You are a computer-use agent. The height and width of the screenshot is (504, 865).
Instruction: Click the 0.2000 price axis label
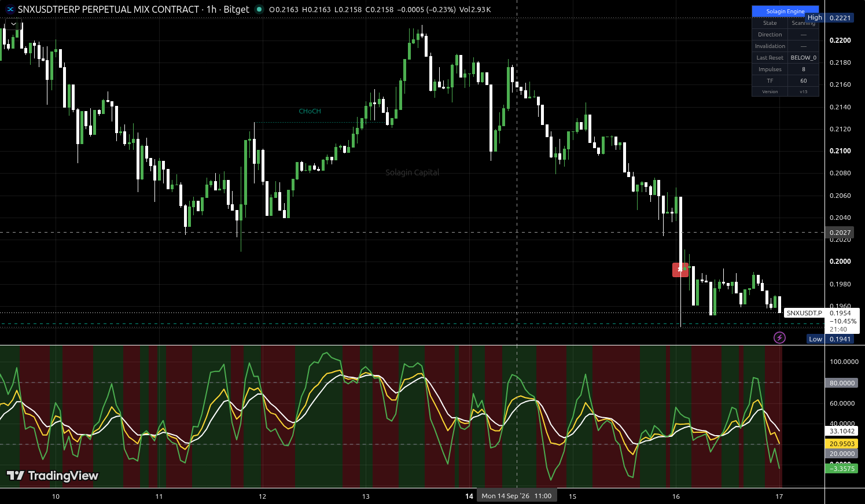point(840,262)
